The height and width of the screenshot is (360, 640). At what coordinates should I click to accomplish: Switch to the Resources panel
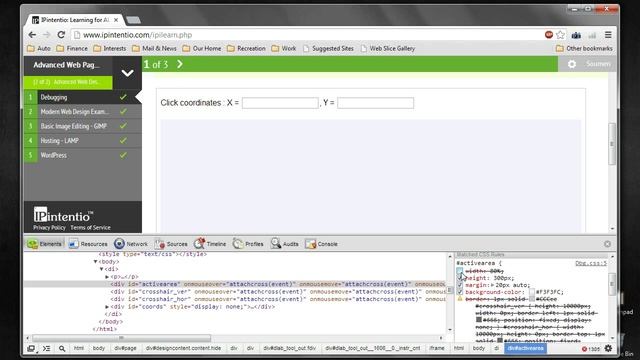click(88, 244)
